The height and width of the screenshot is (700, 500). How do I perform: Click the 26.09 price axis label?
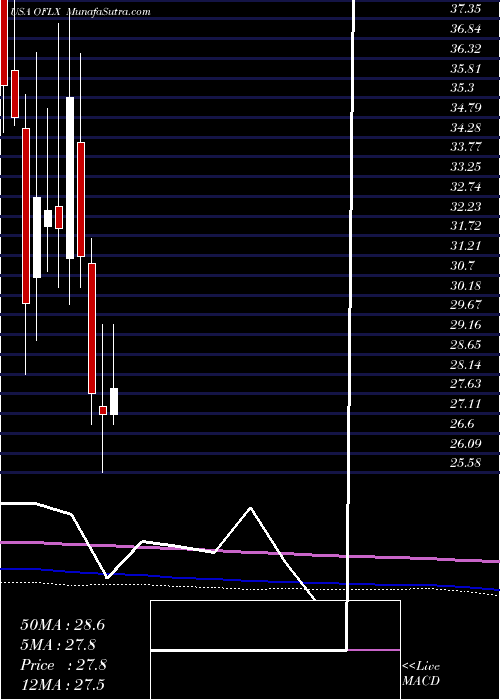pyautogui.click(x=466, y=444)
